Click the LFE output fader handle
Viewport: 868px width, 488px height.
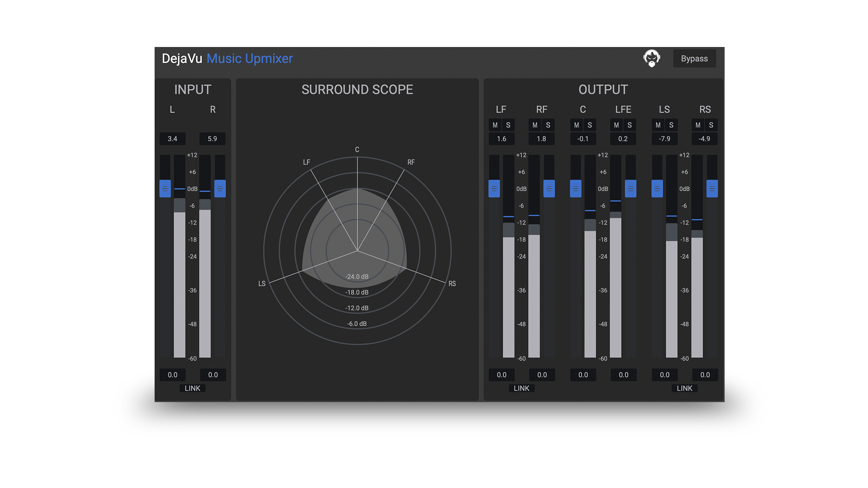click(630, 188)
